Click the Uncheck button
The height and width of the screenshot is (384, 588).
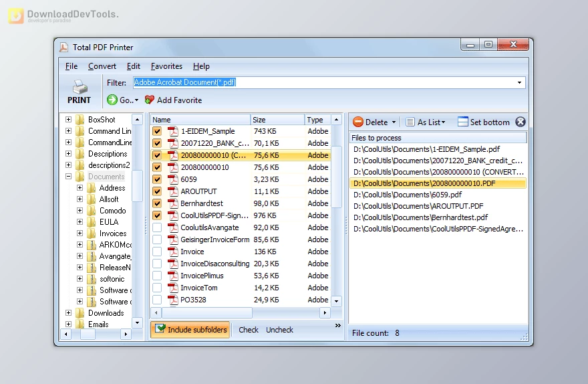(279, 330)
